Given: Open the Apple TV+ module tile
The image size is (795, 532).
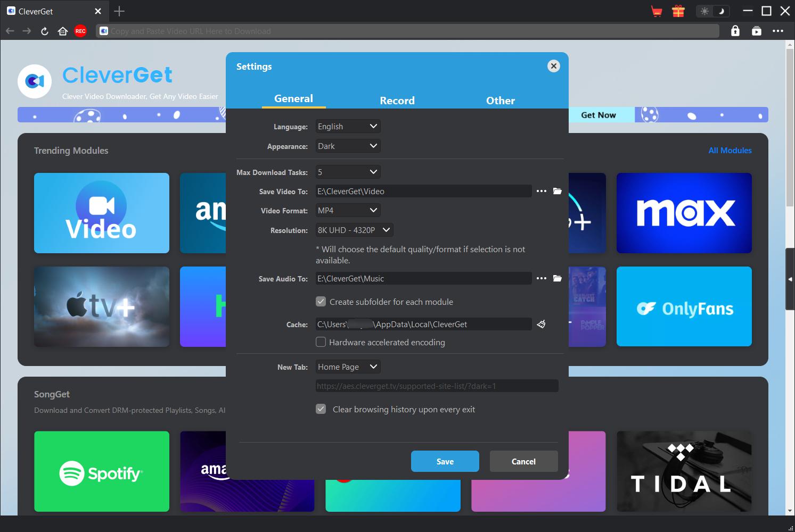Looking at the screenshot, I should point(102,307).
